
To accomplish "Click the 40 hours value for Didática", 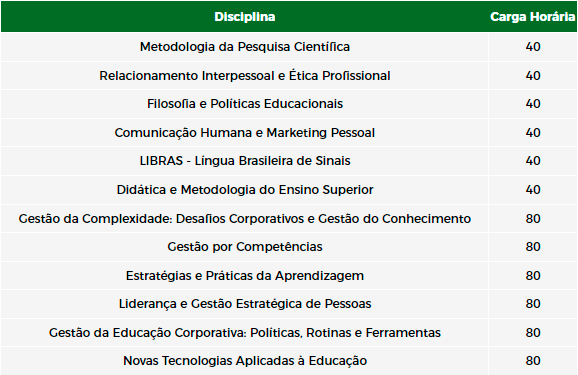I will click(x=533, y=190).
